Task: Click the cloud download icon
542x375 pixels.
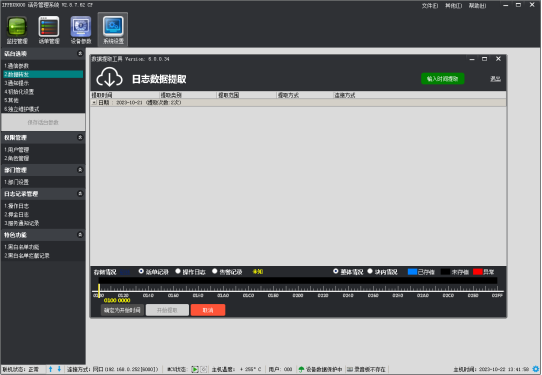Action: [109, 77]
